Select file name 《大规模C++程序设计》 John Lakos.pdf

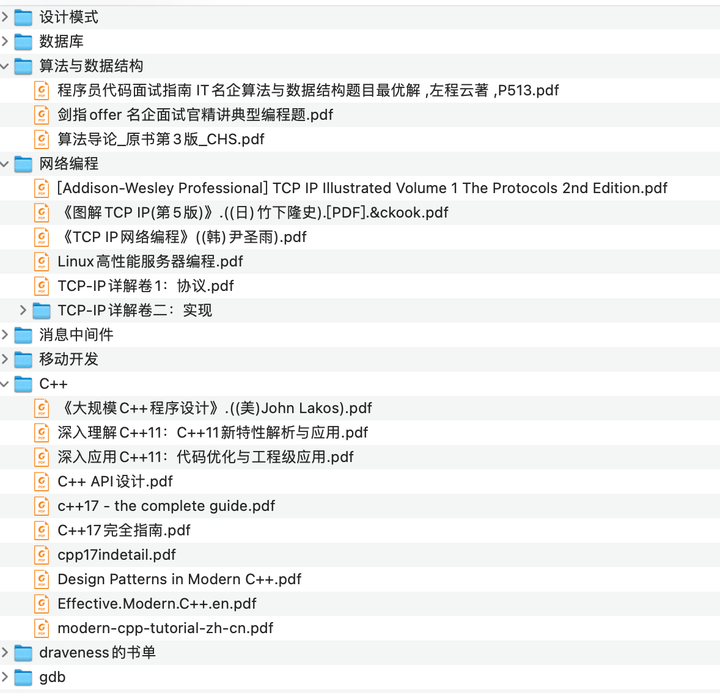coord(215,408)
